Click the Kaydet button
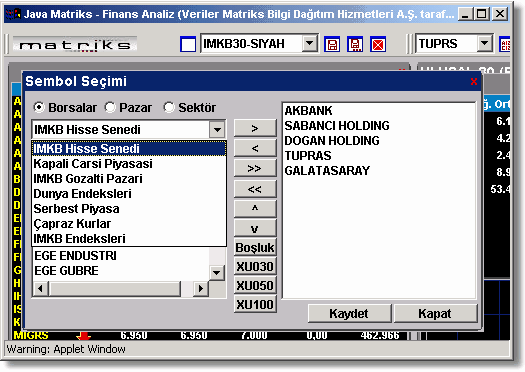 tap(349, 314)
